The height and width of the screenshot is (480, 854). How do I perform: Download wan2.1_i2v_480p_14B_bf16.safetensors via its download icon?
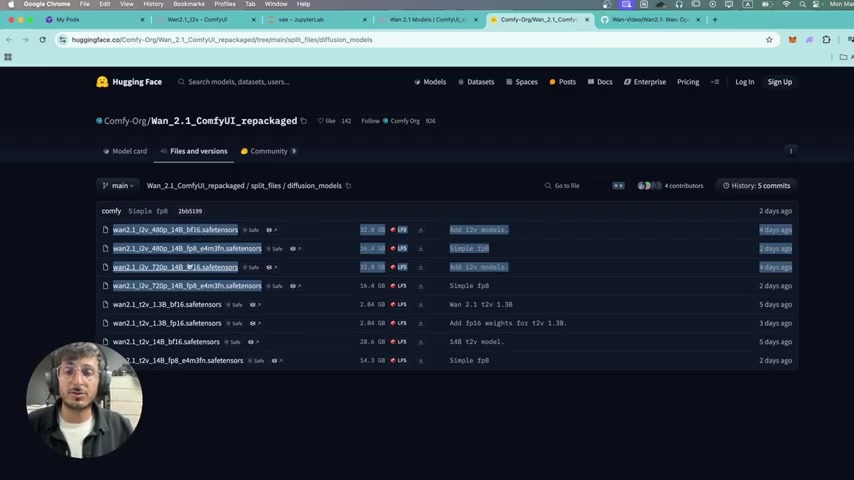tap(420, 230)
